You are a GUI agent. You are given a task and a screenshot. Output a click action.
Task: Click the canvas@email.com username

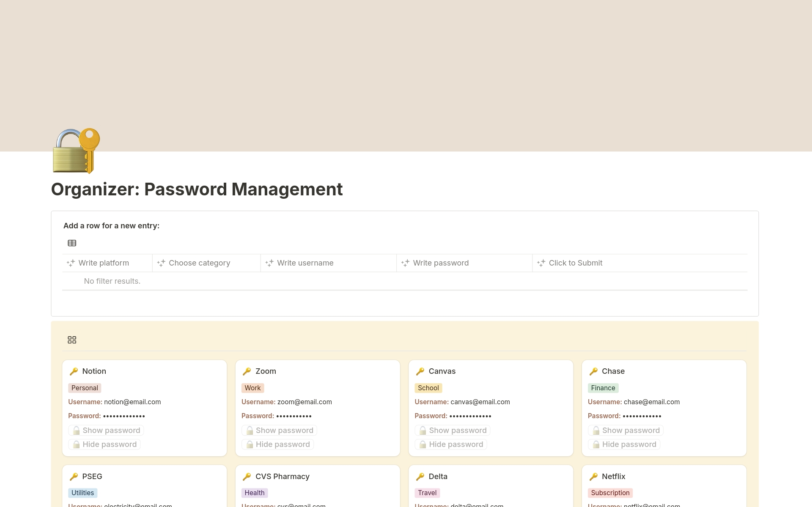coord(480,402)
